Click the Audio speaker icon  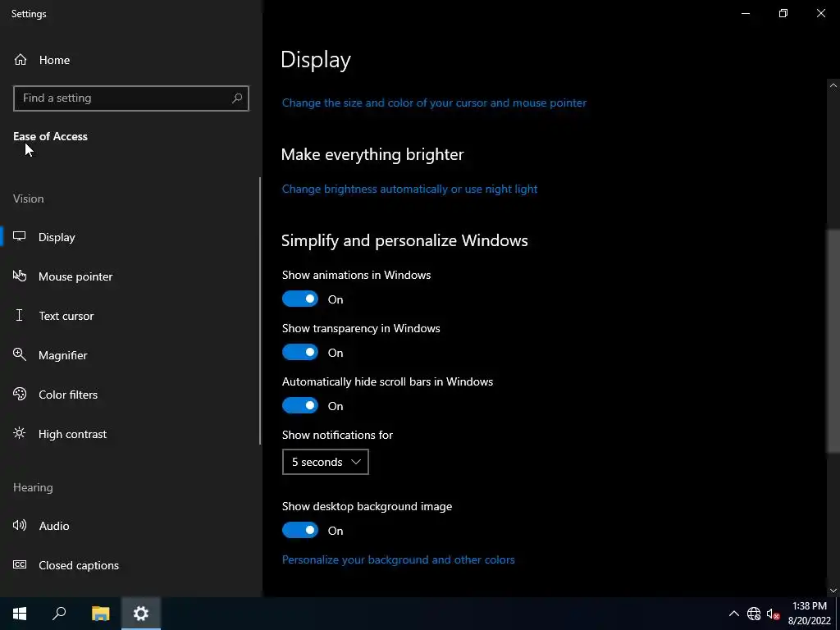[x=20, y=526]
